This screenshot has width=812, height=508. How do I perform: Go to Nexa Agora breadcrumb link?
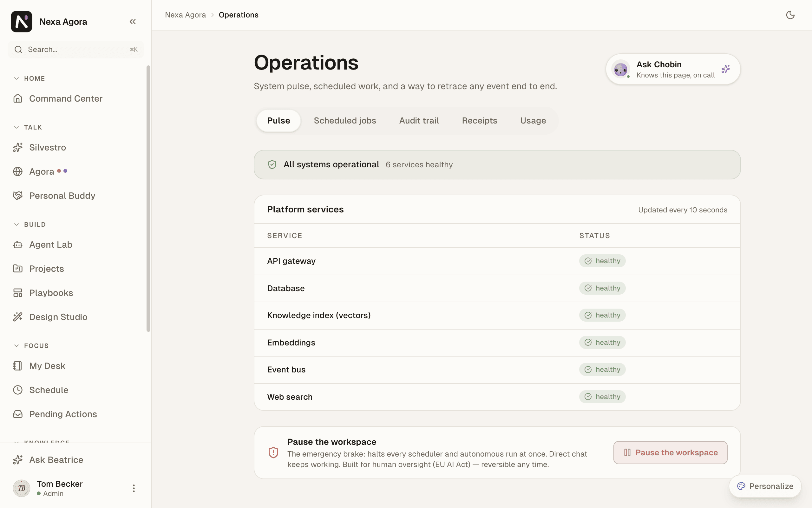click(x=185, y=15)
